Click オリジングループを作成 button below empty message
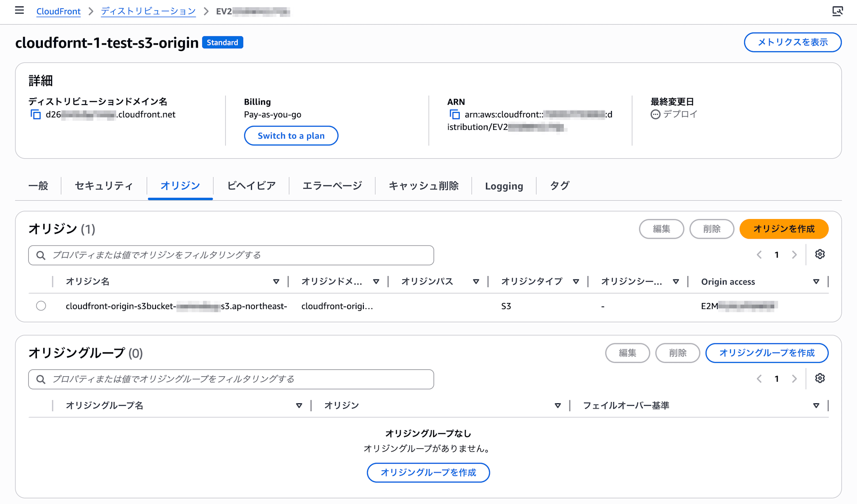Image resolution: width=857 pixels, height=504 pixels. 428,473
